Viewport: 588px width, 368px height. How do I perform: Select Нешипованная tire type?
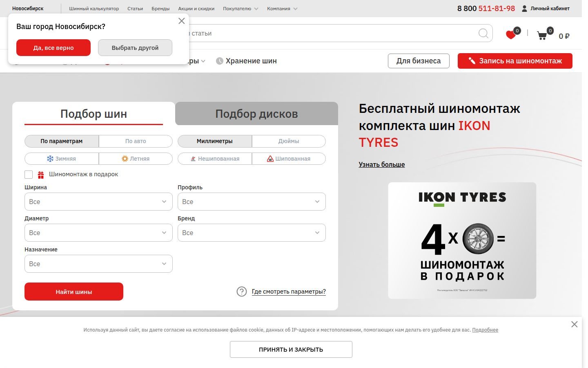[215, 159]
